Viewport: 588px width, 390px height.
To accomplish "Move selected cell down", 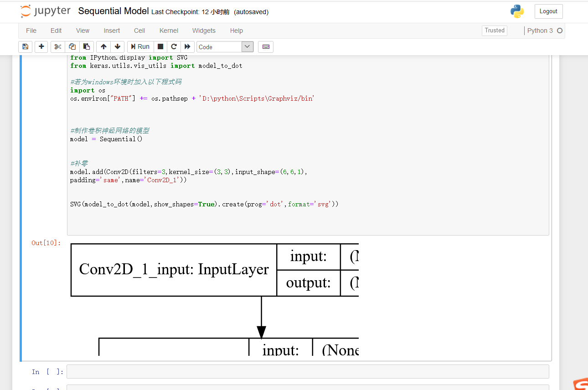I will point(118,46).
